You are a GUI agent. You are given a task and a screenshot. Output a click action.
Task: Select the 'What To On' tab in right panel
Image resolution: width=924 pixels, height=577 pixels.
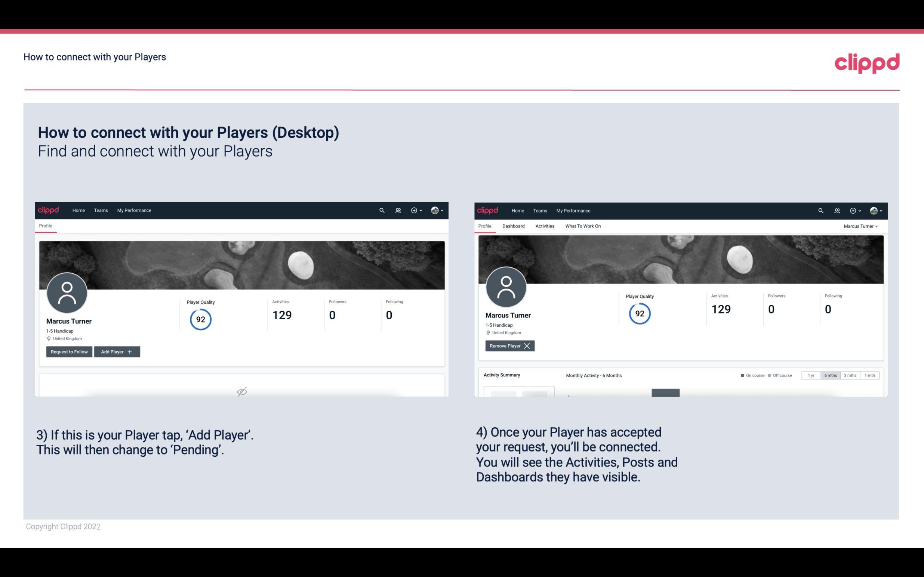(583, 226)
